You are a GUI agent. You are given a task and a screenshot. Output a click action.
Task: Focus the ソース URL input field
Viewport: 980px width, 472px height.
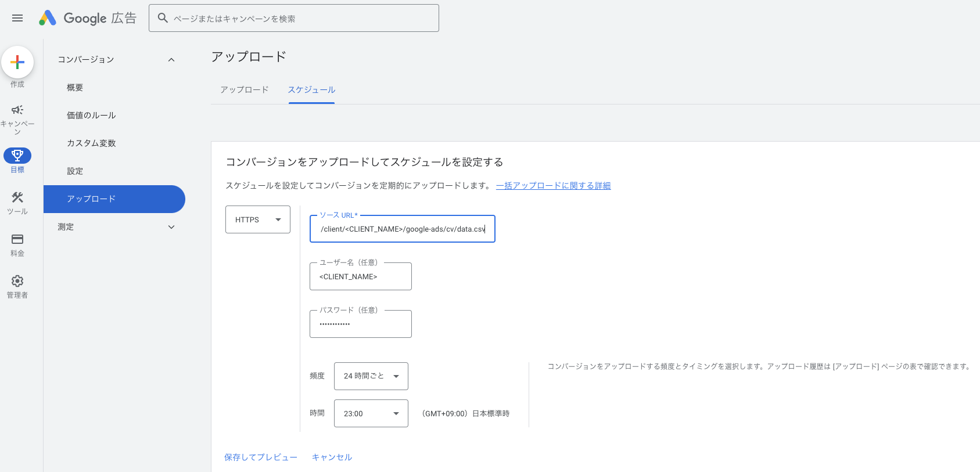pyautogui.click(x=403, y=229)
